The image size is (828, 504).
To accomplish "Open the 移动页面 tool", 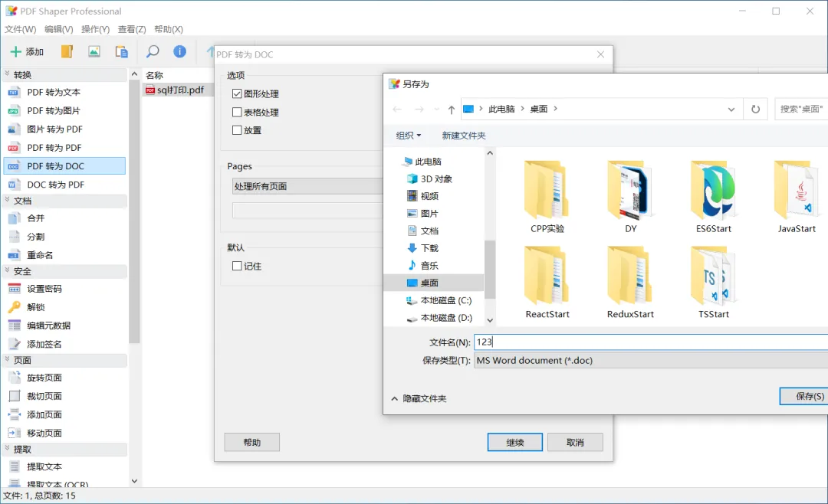I will pos(65,434).
